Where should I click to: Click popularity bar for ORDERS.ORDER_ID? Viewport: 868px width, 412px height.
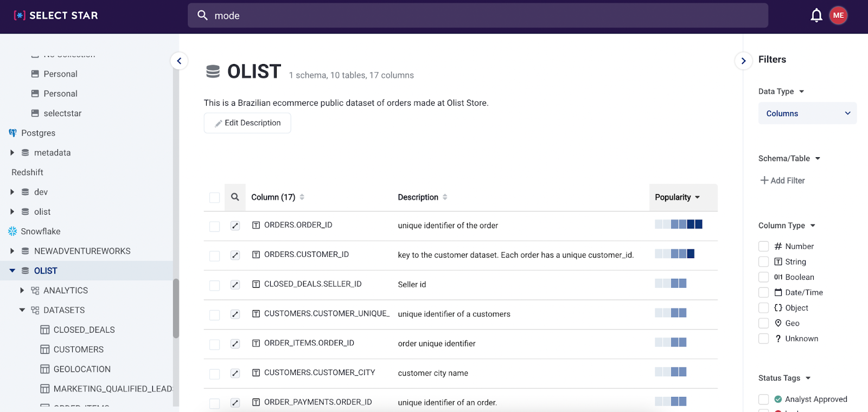(679, 224)
